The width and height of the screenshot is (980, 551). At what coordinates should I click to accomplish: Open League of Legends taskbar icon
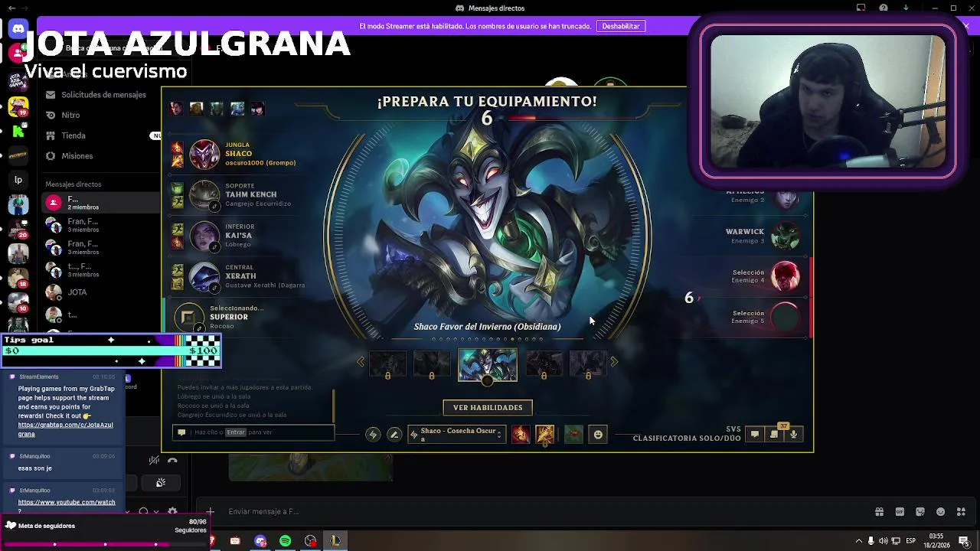335,541
